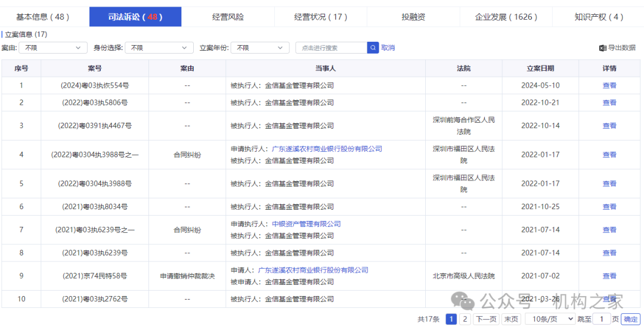Click case number (2021)粤03执2762号

[94, 299]
